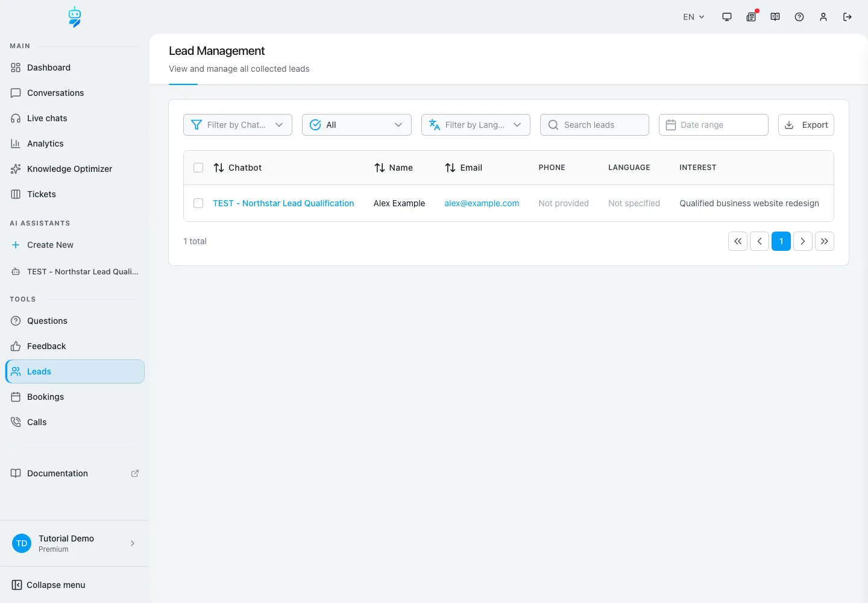Click the Export button
Viewport: 868px width, 603px height.
pyautogui.click(x=806, y=125)
